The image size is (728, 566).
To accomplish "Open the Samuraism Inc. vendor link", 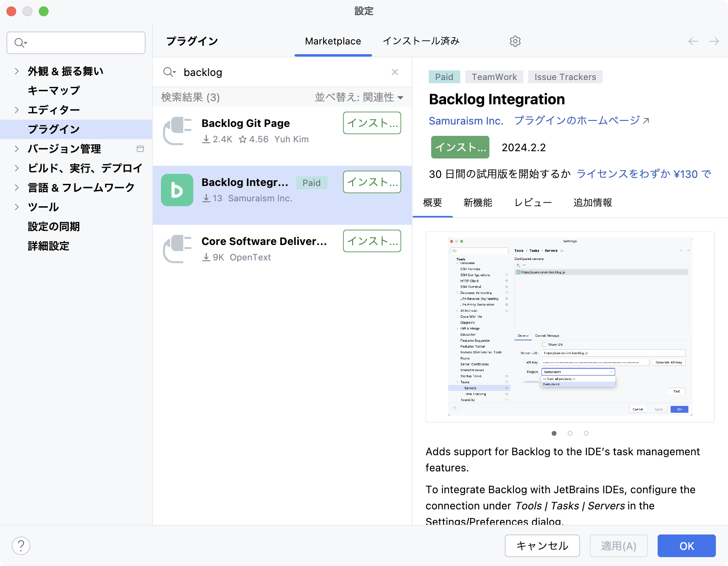I will [466, 121].
